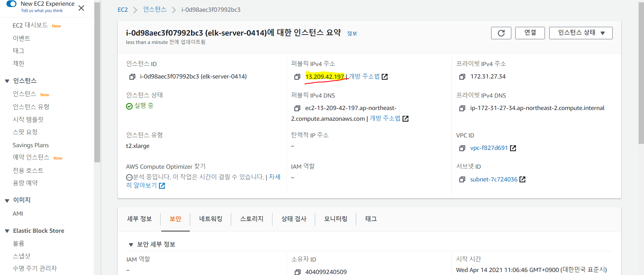Open the 모니터링 tab

click(336, 219)
